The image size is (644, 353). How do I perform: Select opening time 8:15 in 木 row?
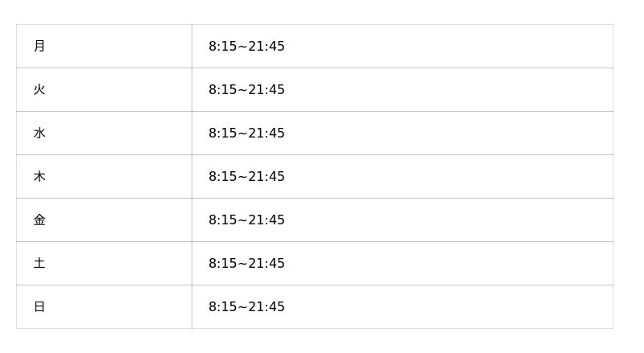point(222,177)
